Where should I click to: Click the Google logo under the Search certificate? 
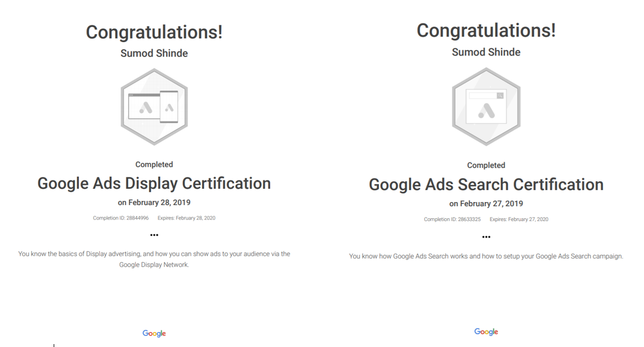(486, 332)
